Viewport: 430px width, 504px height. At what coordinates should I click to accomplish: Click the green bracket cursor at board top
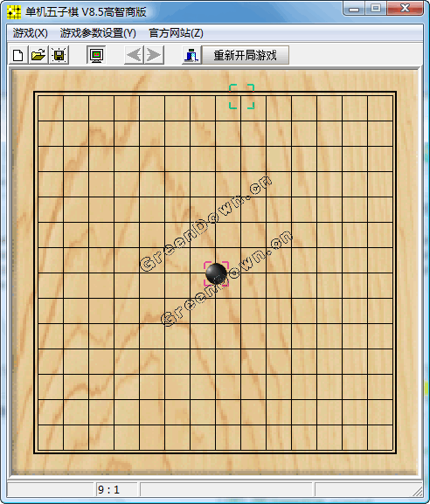pyautogui.click(x=241, y=96)
